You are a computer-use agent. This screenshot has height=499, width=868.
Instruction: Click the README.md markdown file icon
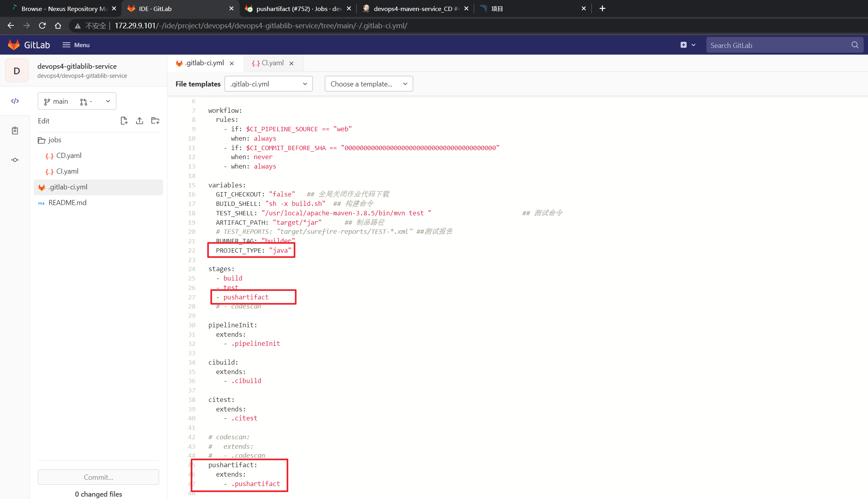[41, 203]
